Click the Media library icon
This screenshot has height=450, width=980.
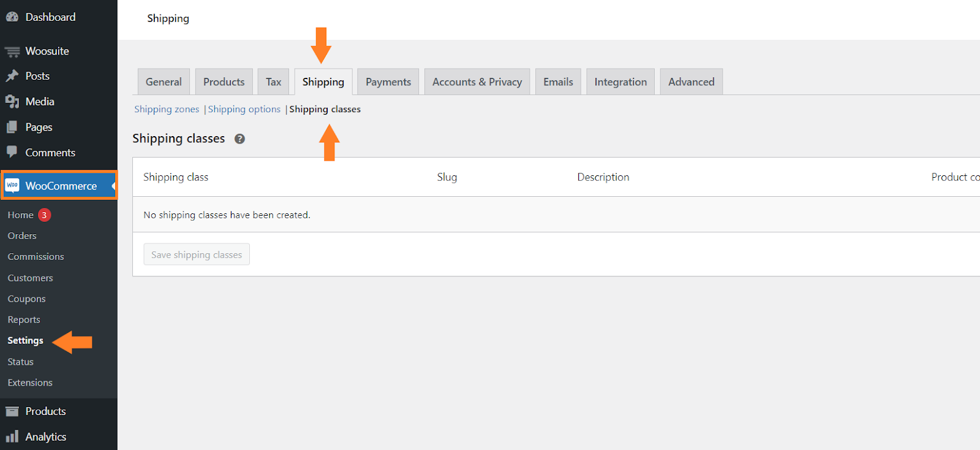tap(12, 102)
